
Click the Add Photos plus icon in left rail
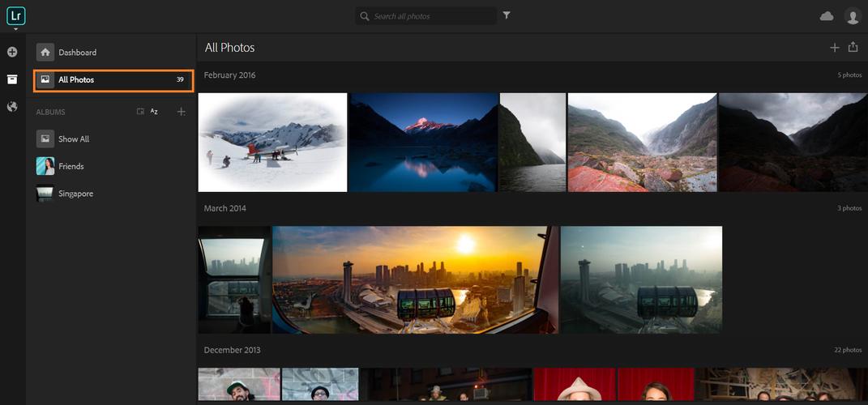[12, 52]
